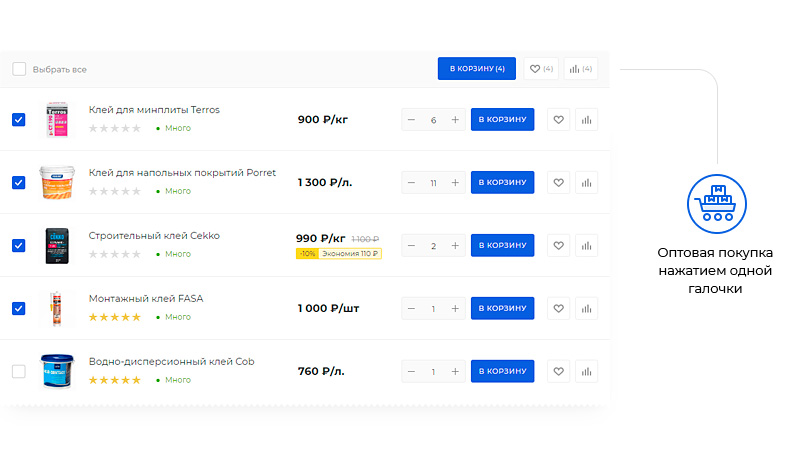Click the star rating of Cob glue

pos(115,380)
